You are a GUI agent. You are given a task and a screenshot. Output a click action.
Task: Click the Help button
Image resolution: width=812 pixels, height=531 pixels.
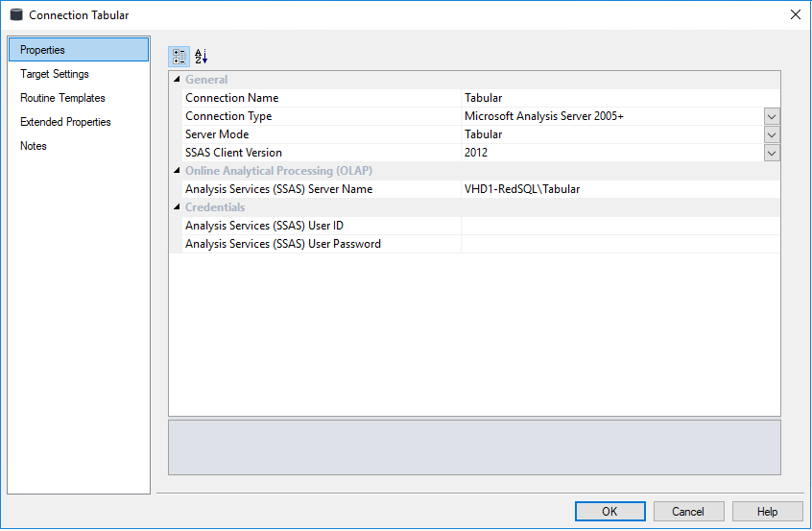tap(767, 512)
